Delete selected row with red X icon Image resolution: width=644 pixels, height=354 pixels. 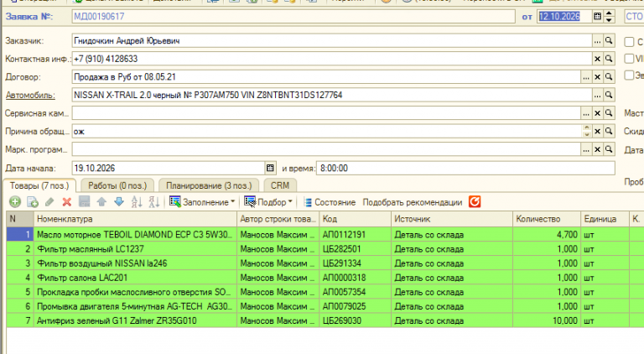click(x=67, y=201)
